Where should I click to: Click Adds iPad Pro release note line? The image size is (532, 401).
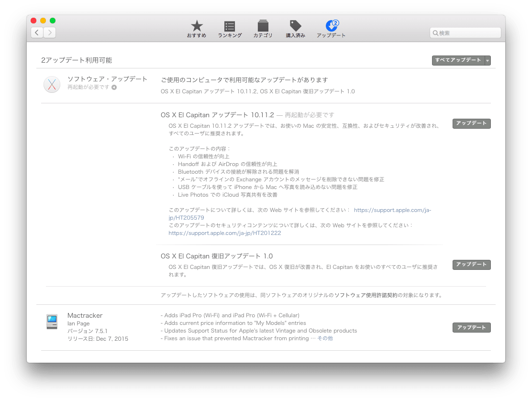[x=230, y=315]
